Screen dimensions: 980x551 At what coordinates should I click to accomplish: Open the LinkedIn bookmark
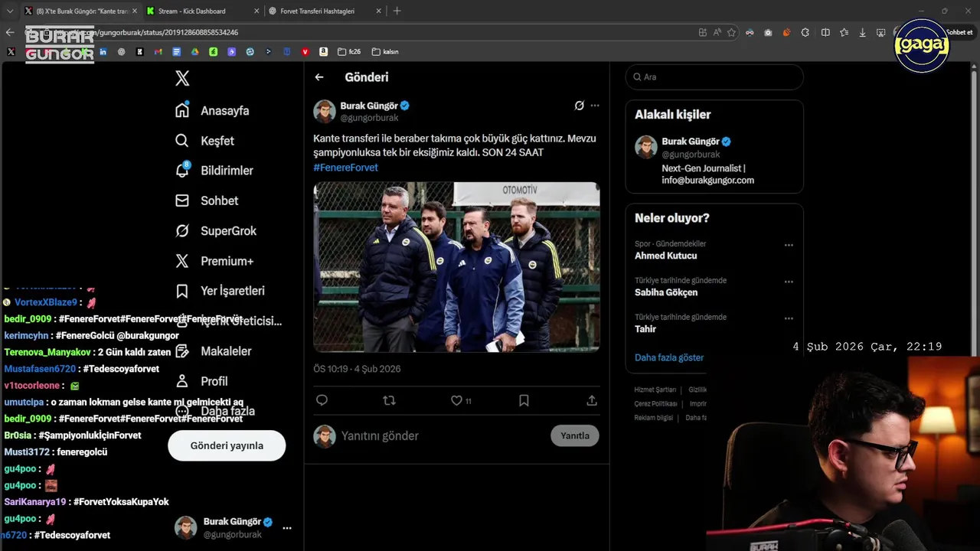[x=103, y=52]
